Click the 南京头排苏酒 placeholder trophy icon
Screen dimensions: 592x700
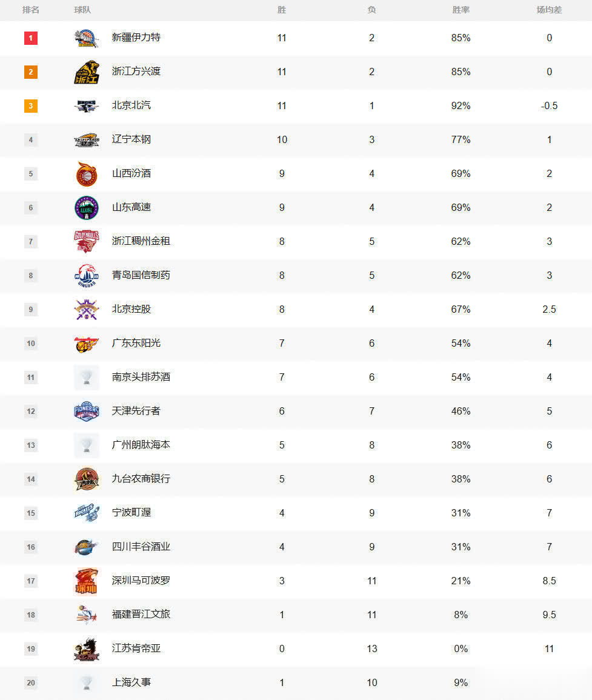tap(86, 377)
